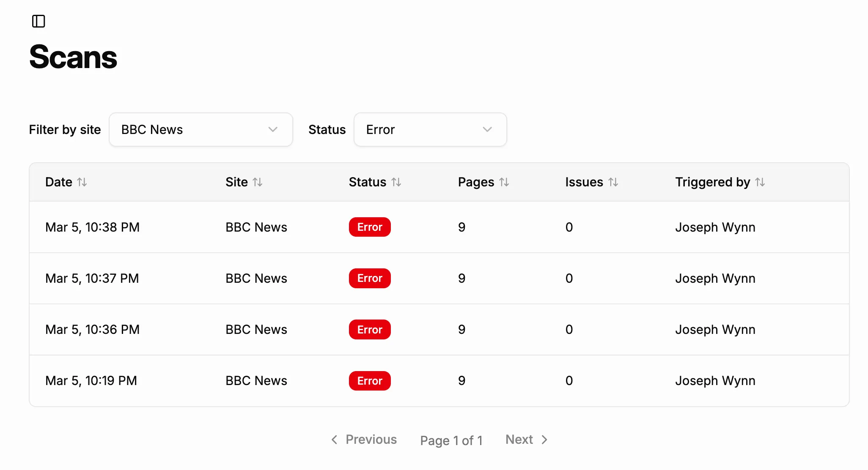Click the sort icon next to Date
Screen dimensions: 868x470
click(83, 182)
